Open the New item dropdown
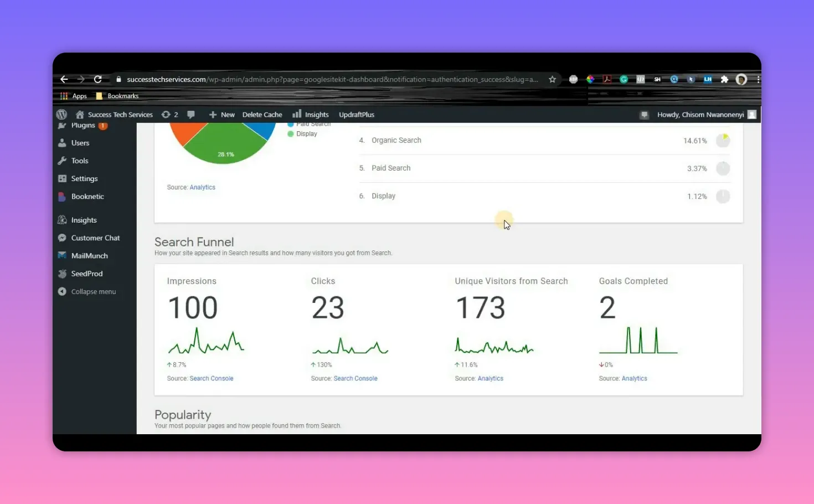 point(221,114)
